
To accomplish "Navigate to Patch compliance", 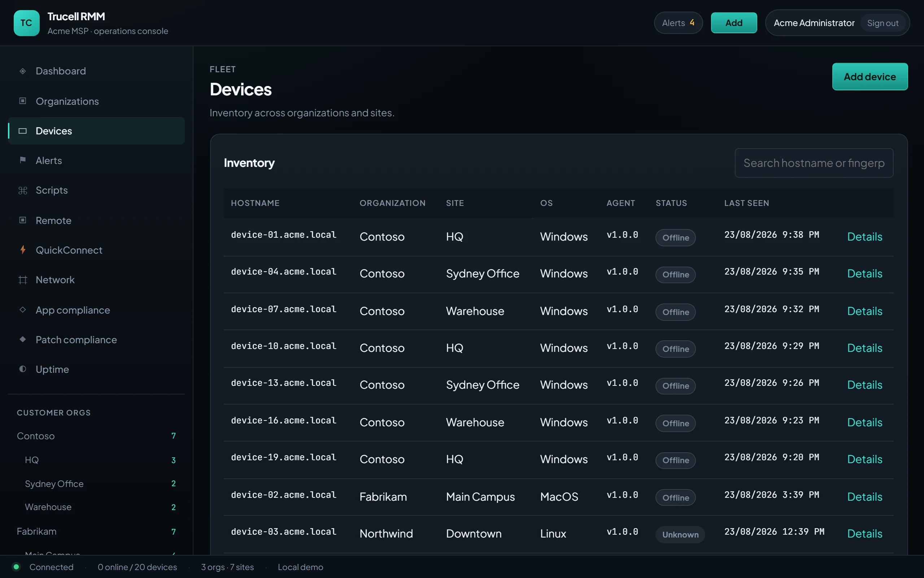I will pos(96,340).
